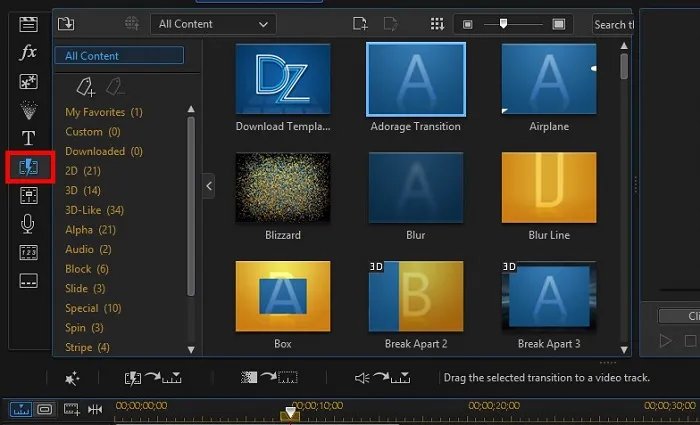
Task: Select Downloaded (0) category
Action: click(x=104, y=151)
